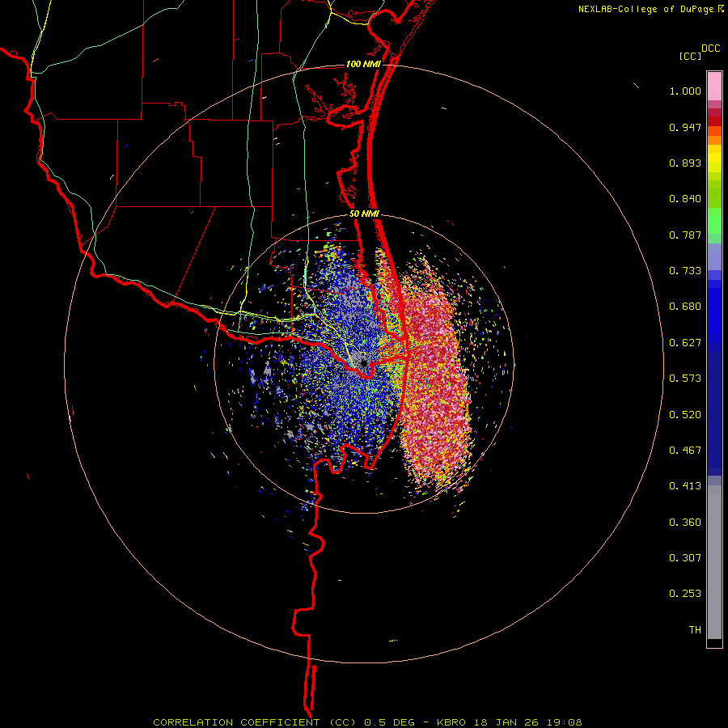Click the TH threshold label
This screenshot has width=728, height=728.
[695, 630]
